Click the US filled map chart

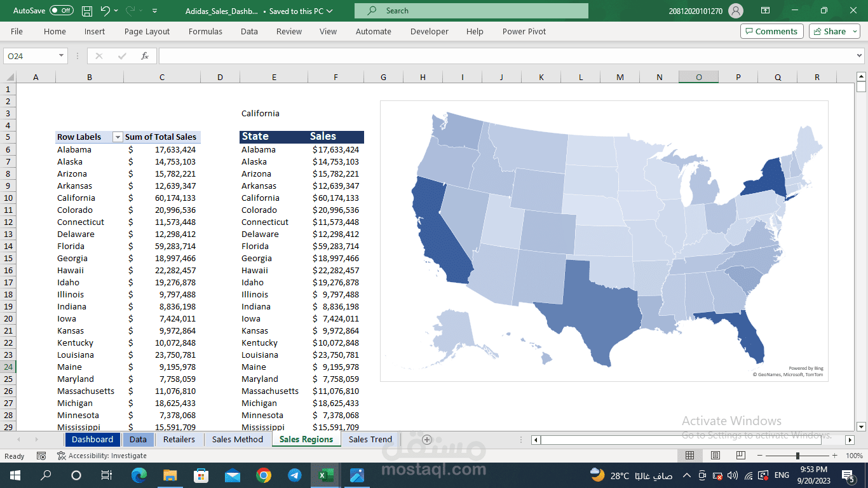pos(604,241)
